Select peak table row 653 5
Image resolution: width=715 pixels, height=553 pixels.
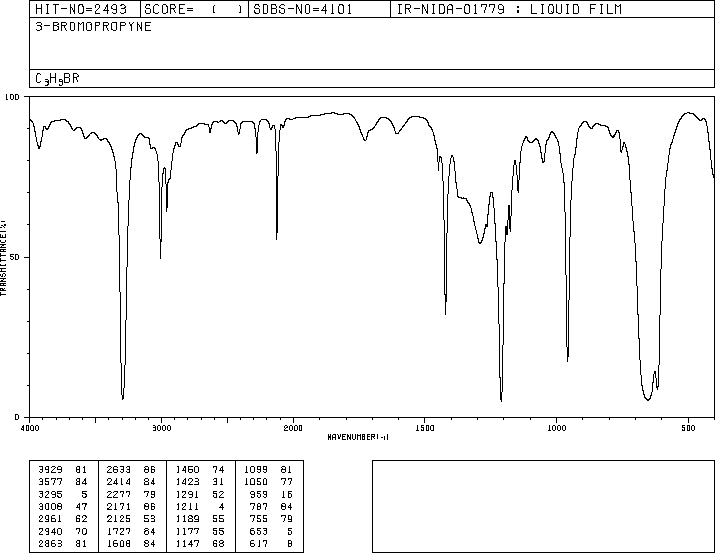(x=271, y=532)
